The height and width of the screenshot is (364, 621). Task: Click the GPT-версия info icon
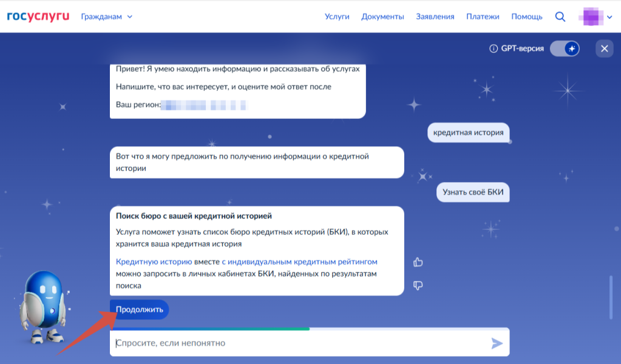pos(494,49)
